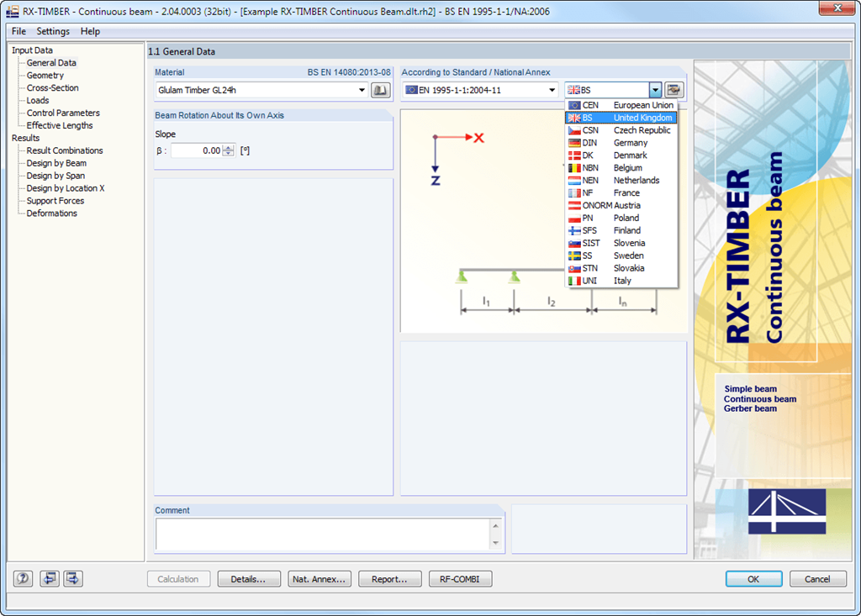Click the Calculation button
This screenshot has width=861, height=616.
tap(178, 579)
